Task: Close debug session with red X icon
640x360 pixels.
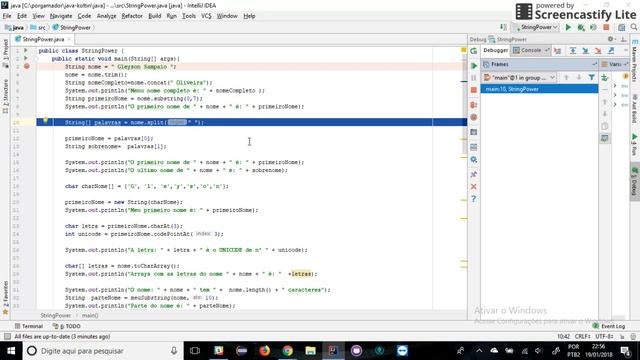Action: [473, 187]
